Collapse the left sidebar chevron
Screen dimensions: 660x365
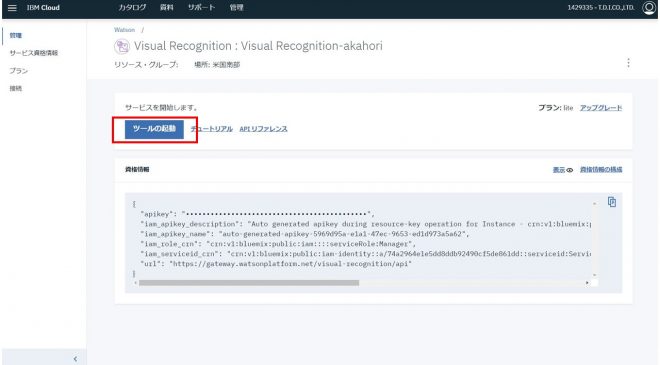pyautogui.click(x=75, y=359)
